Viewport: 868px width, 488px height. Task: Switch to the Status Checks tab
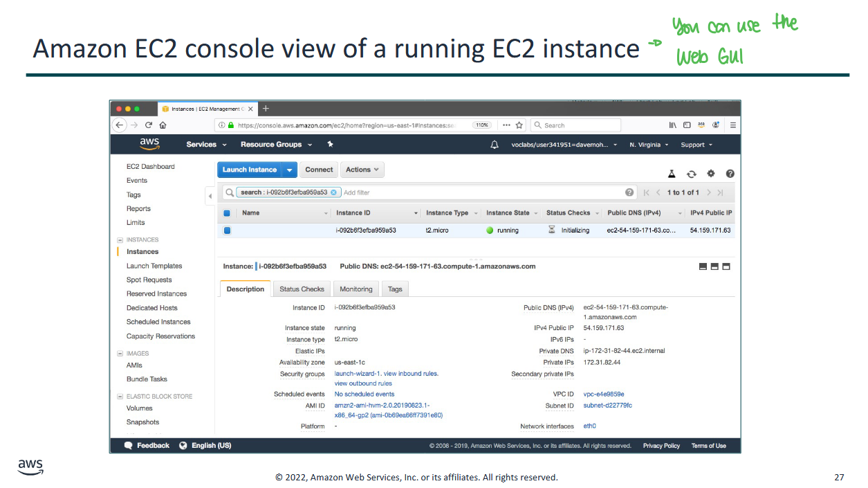click(x=302, y=289)
